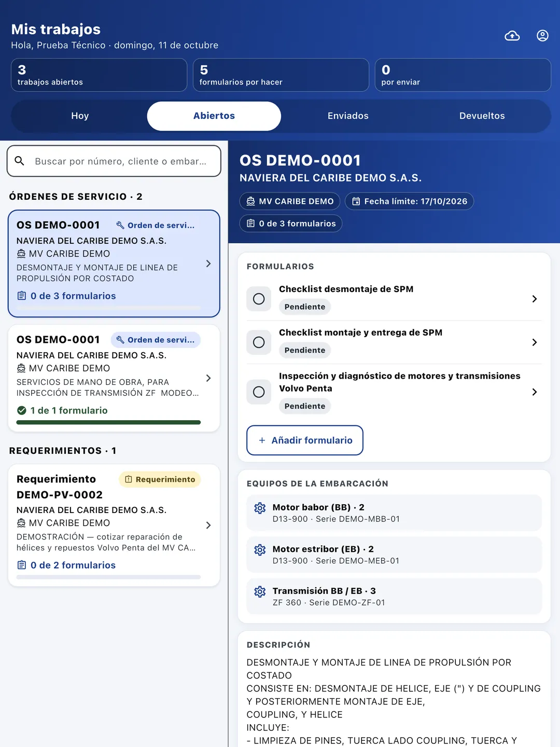
Task: Click the ship icon in the header MV CARIBE DEMO chip
Action: pyautogui.click(x=251, y=201)
